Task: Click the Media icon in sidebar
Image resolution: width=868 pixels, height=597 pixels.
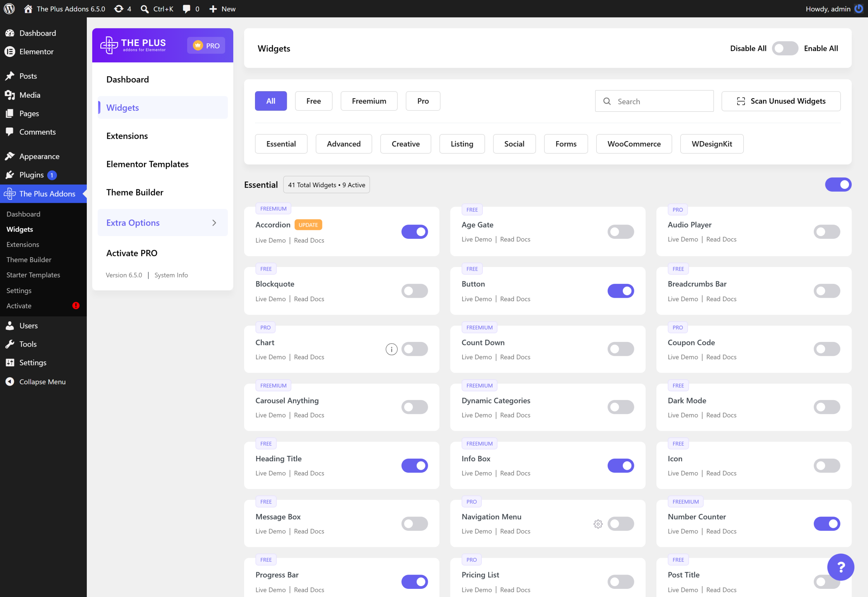Action: tap(10, 95)
